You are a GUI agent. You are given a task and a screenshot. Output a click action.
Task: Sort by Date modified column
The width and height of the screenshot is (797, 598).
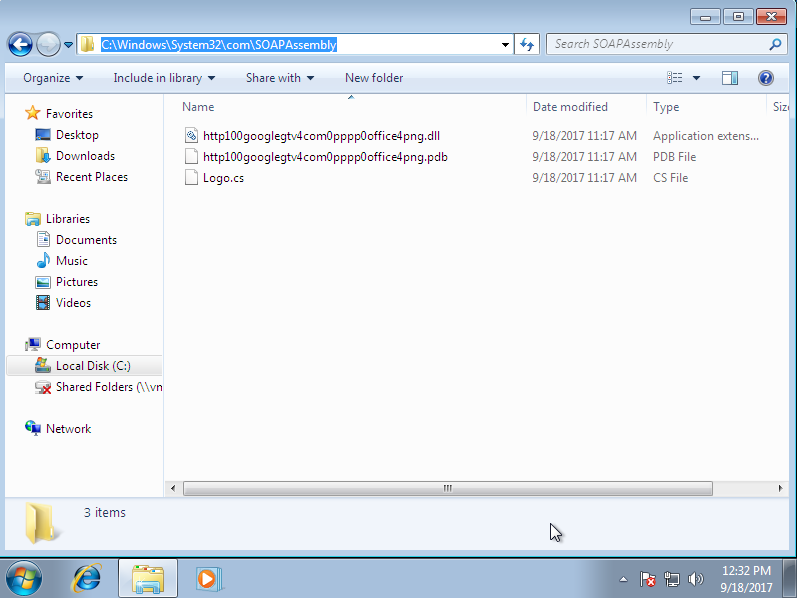[570, 107]
